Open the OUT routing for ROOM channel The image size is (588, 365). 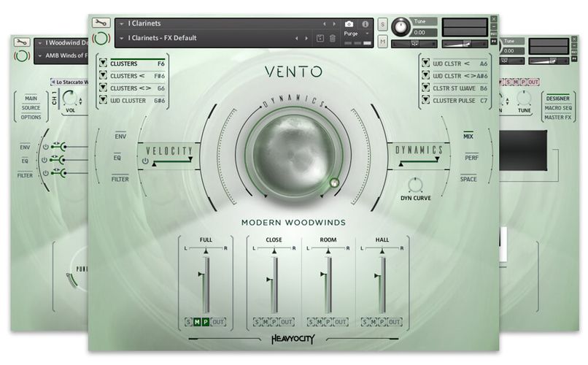pos(341,322)
